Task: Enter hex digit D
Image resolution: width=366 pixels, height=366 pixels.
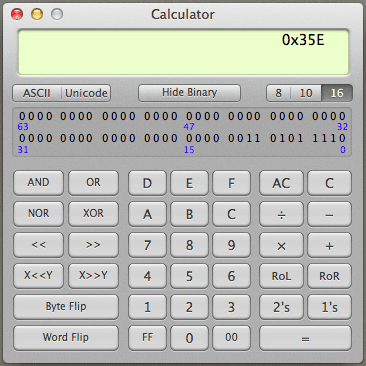Action: pyautogui.click(x=147, y=183)
